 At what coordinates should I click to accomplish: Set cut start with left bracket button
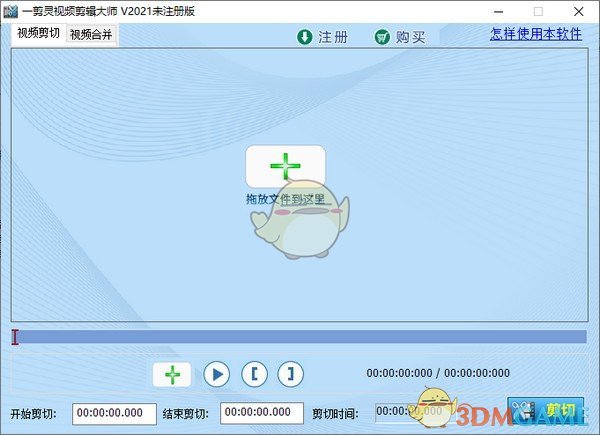(x=254, y=374)
